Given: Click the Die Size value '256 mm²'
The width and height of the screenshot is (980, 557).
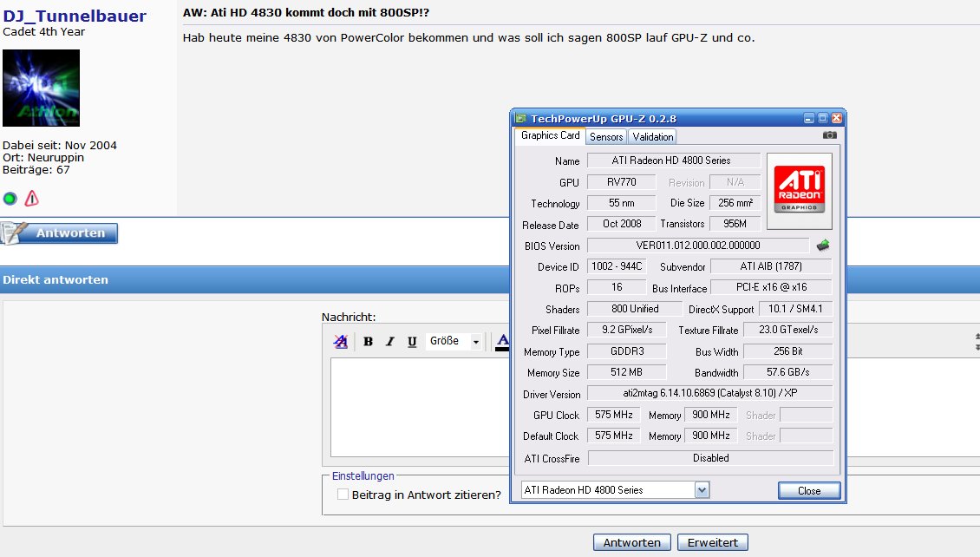Looking at the screenshot, I should (x=735, y=203).
